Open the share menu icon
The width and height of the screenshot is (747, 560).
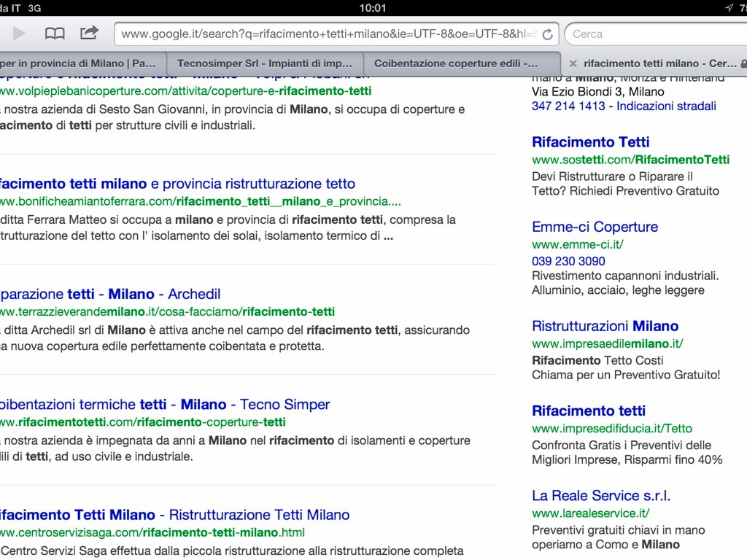[89, 34]
